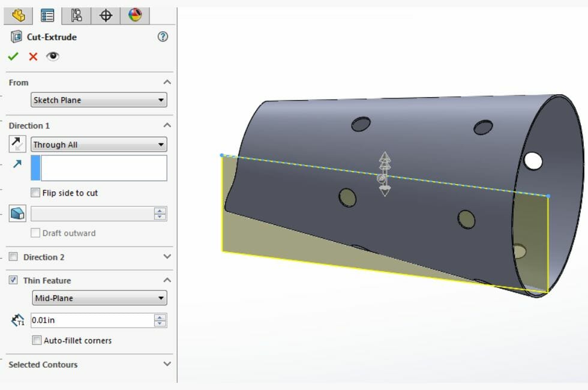Screen dimensions: 588x390
Task: Click the Thin Feature thickness icon
Action: pos(16,320)
